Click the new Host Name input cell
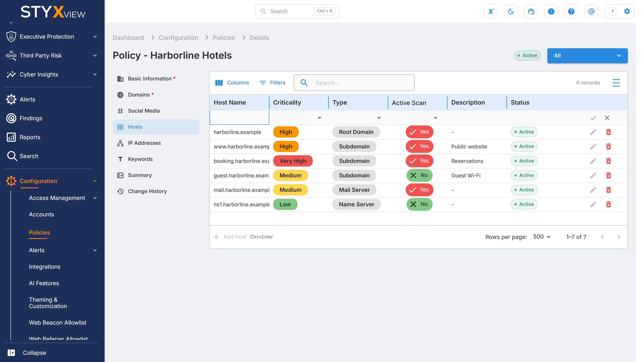Screen dimensions: 644x362 239,118
